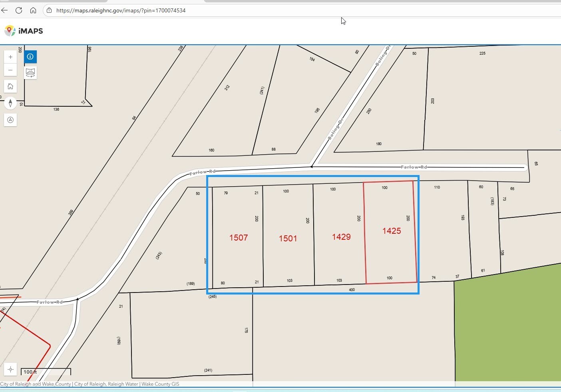The image size is (561, 392).
Task: Click the iMAPS logo in header
Action: click(x=24, y=31)
